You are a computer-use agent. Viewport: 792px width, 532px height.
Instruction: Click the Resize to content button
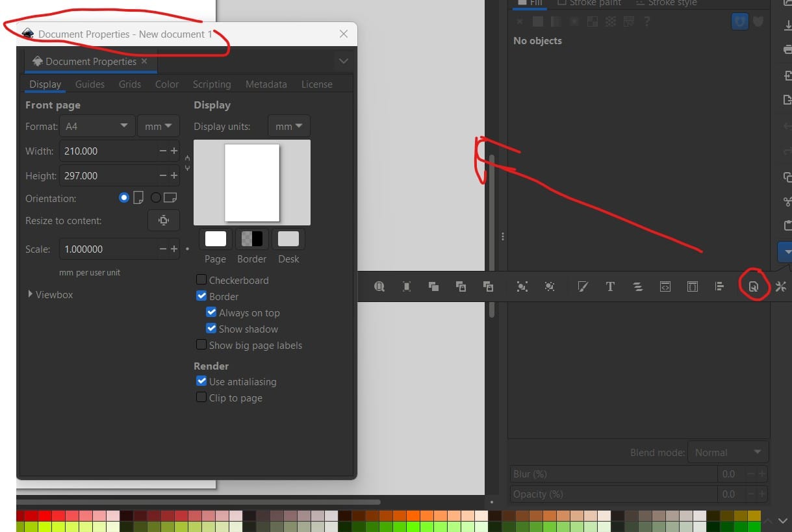tap(164, 220)
